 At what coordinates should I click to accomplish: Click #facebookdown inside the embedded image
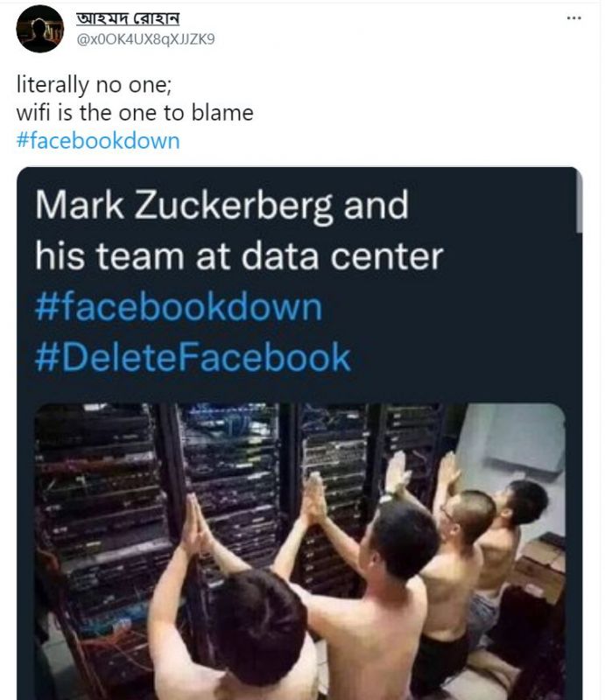point(179,307)
